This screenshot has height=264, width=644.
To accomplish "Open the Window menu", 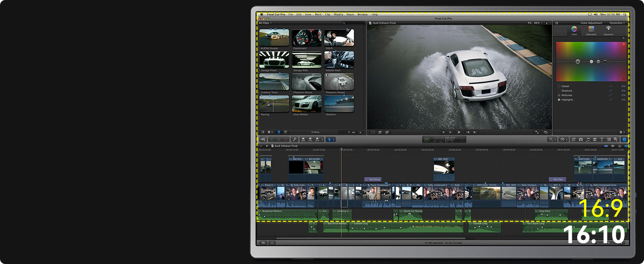I will tap(362, 15).
